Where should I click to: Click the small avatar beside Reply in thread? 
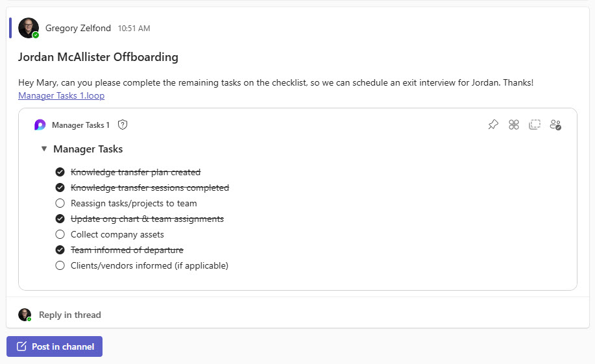[x=25, y=315]
